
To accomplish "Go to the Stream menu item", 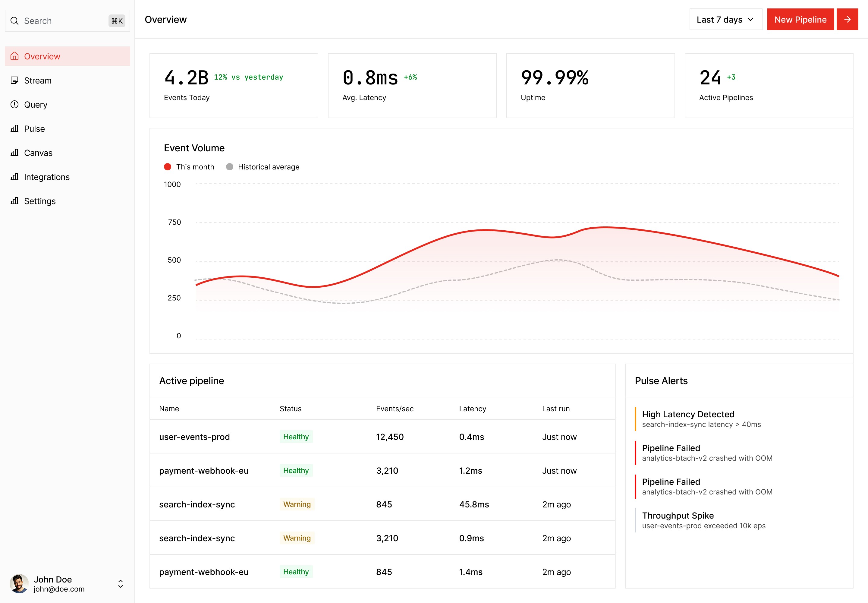I will (x=38, y=81).
